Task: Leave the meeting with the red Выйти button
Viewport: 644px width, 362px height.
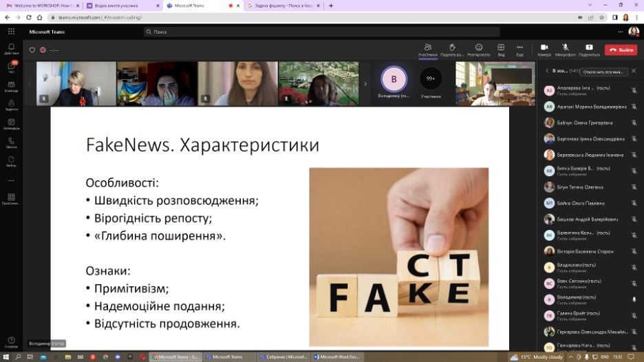Action: pyautogui.click(x=621, y=50)
